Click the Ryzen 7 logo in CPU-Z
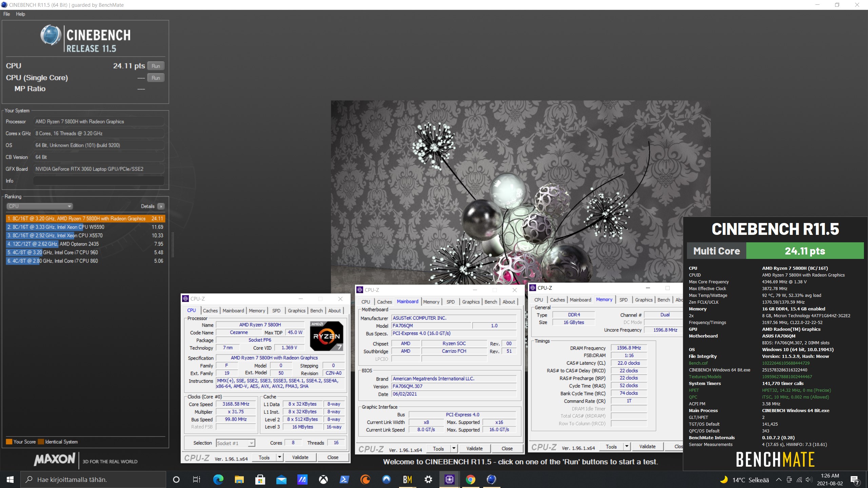Screen dimensions: 868x488 [327, 336]
